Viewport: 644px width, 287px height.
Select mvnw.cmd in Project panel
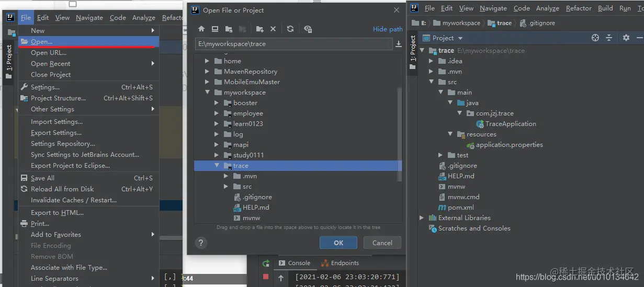(464, 197)
